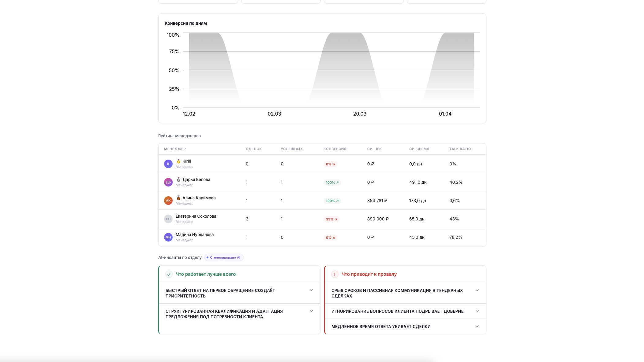Click Екатерина Соколова's grey ЕС avatar
Screen dimensions: 644x362
(168, 219)
